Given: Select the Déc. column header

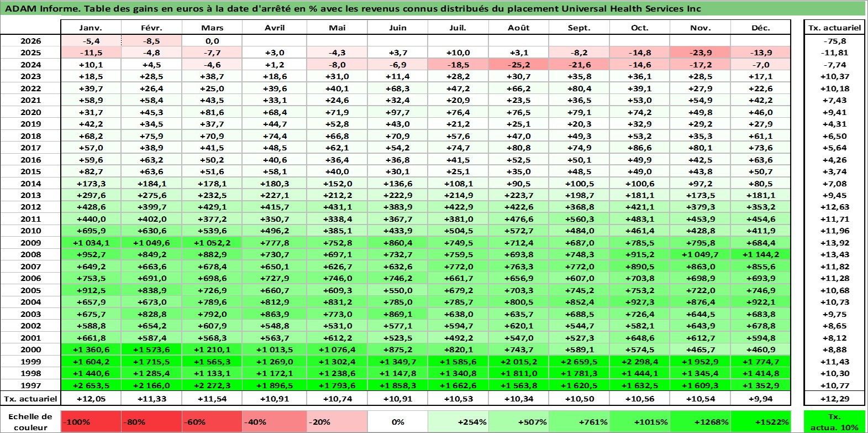Looking at the screenshot, I should 760,28.
